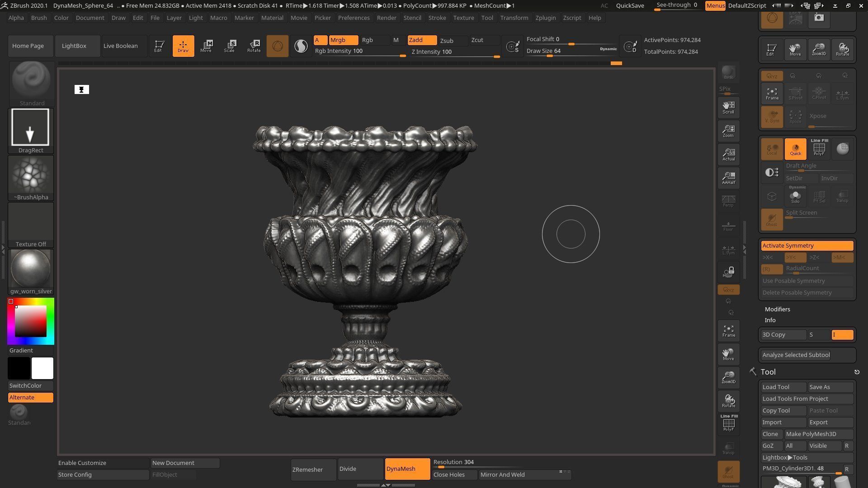Open the Zplugin menu
Viewport: 868px width, 488px height.
545,18
